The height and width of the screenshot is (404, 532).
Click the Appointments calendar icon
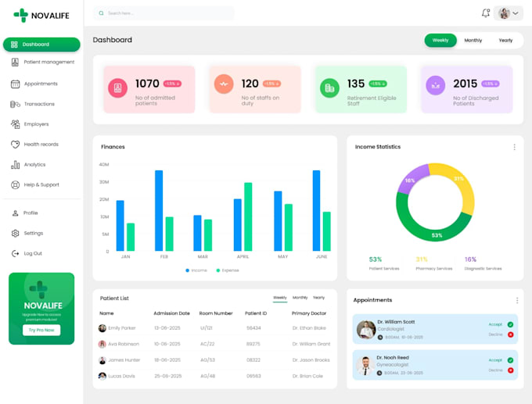coord(16,84)
